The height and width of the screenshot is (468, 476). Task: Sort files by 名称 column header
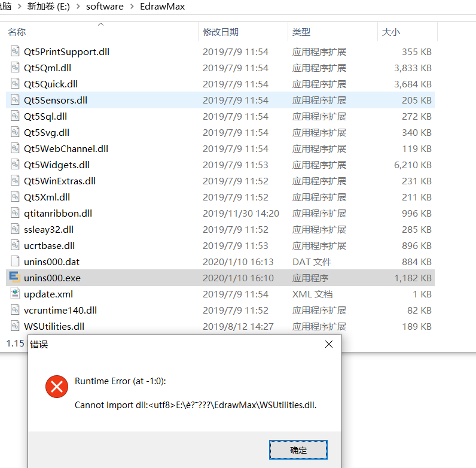(x=17, y=32)
